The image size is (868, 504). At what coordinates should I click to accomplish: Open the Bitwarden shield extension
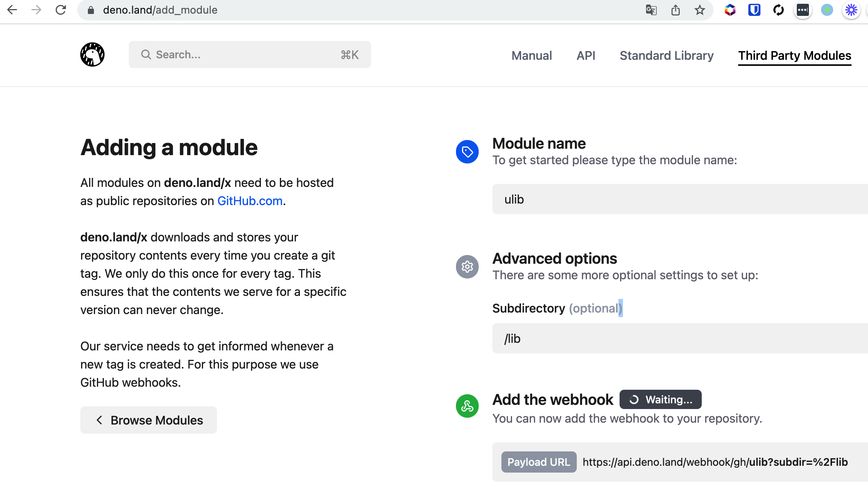pyautogui.click(x=754, y=10)
